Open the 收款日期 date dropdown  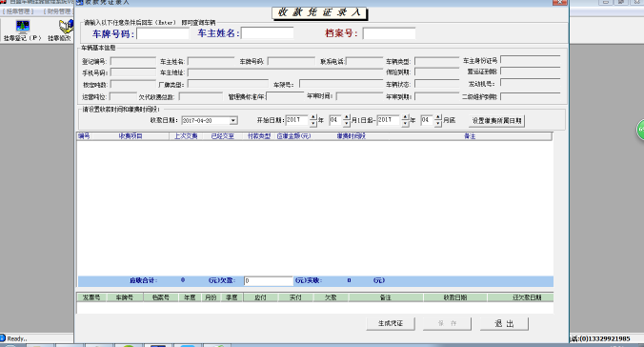[233, 120]
